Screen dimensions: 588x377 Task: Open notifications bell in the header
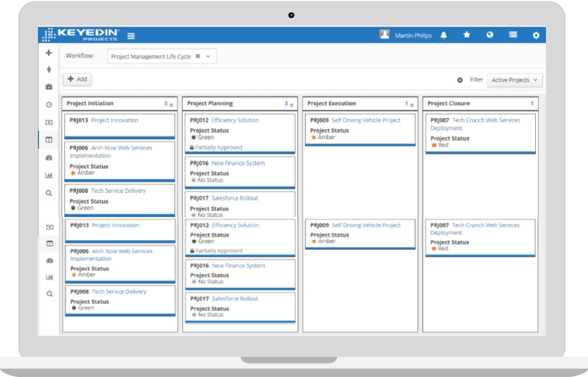tap(444, 36)
